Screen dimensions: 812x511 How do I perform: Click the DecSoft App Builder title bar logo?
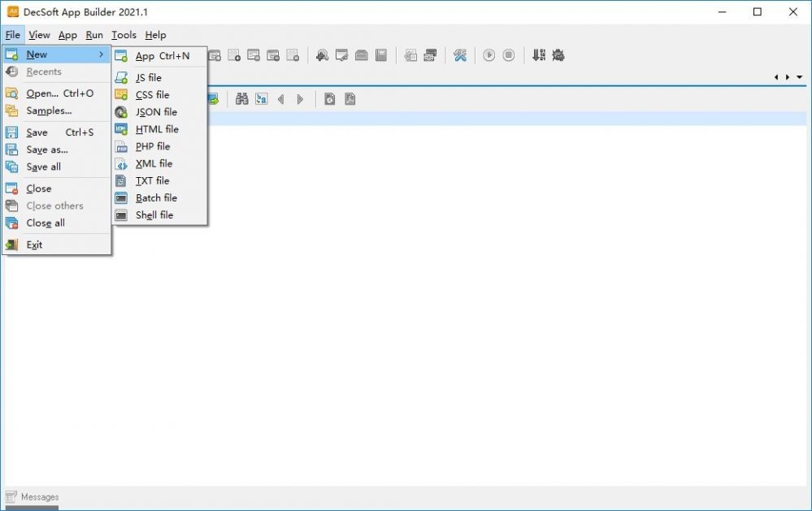click(13, 11)
